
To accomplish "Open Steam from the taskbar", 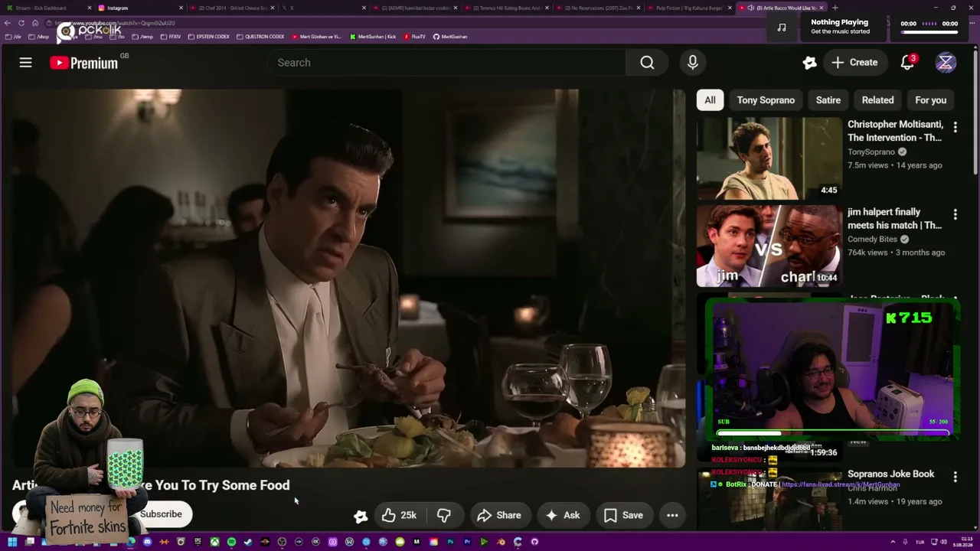I will pos(248,542).
